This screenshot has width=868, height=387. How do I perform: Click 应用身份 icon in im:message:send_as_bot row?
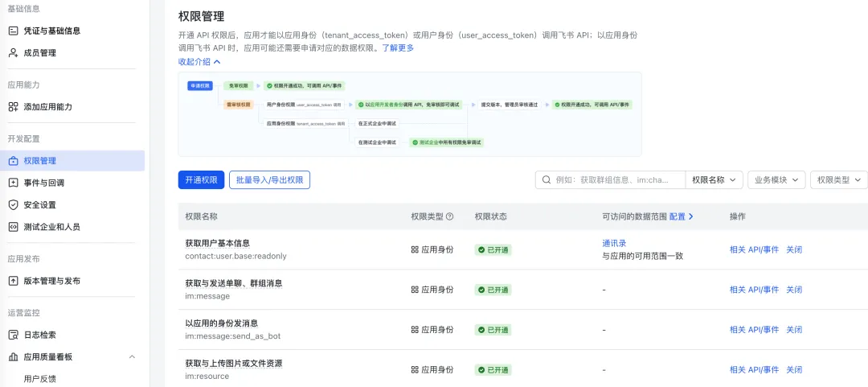(x=415, y=330)
